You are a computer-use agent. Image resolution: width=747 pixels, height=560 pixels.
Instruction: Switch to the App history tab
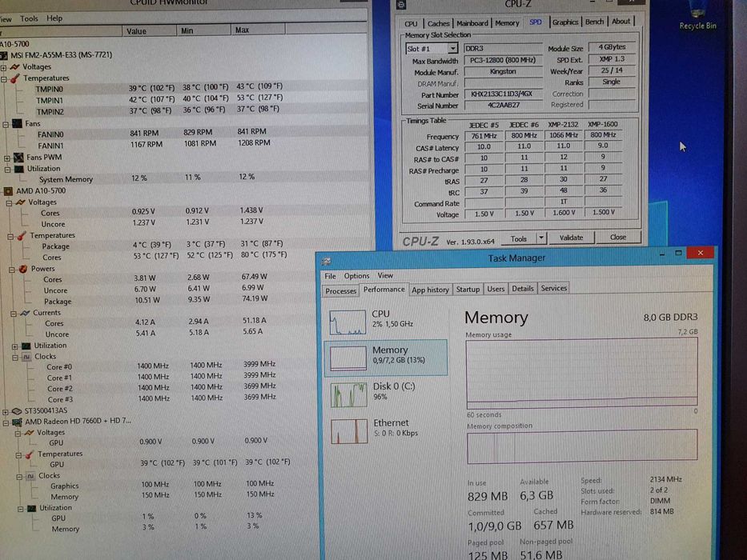pos(430,290)
